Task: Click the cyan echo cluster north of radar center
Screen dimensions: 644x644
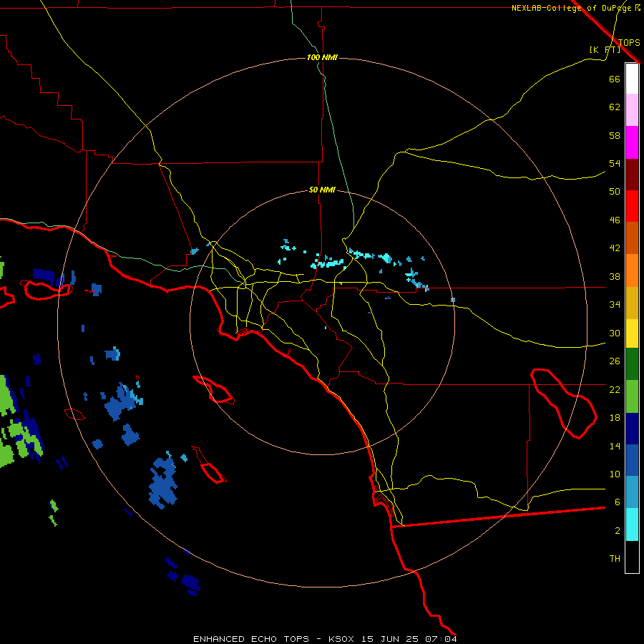Action: 328,262
